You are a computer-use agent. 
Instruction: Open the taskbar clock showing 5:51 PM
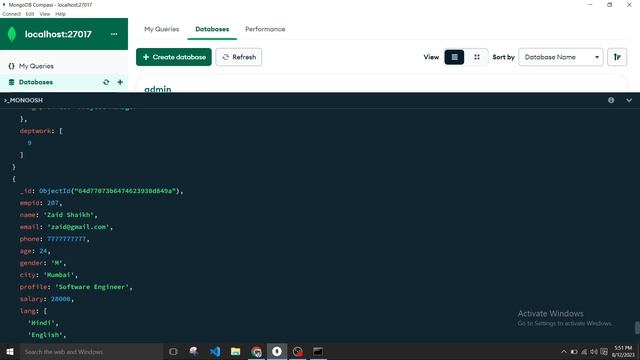[623, 351]
